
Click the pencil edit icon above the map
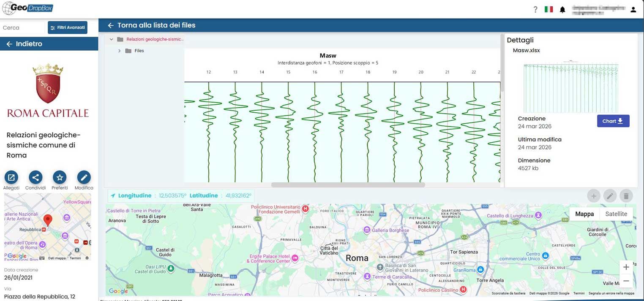tap(610, 195)
